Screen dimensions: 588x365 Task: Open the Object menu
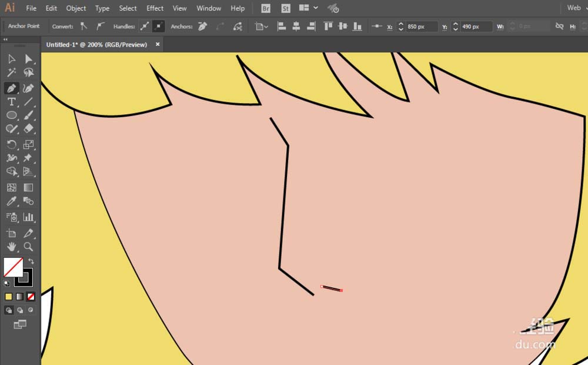(76, 8)
